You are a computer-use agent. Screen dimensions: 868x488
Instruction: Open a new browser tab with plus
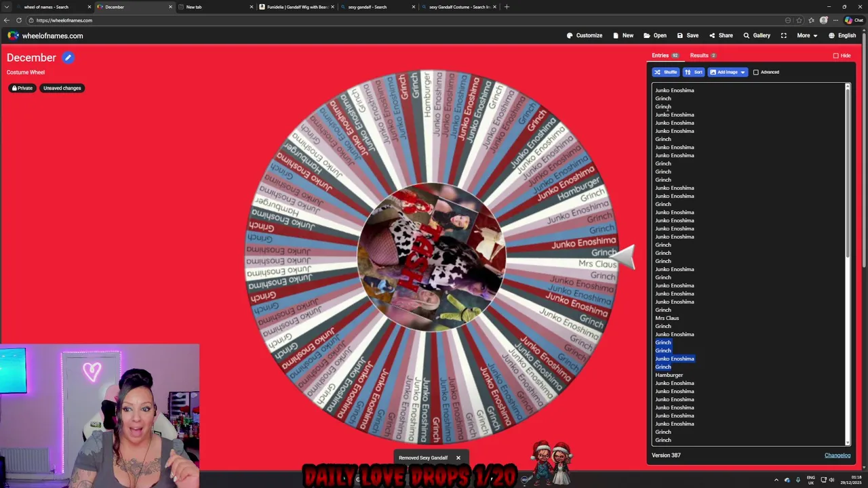point(507,7)
